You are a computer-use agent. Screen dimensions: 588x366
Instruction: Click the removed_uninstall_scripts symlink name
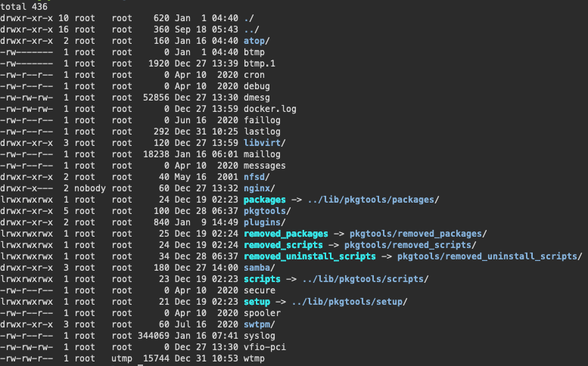(310, 256)
